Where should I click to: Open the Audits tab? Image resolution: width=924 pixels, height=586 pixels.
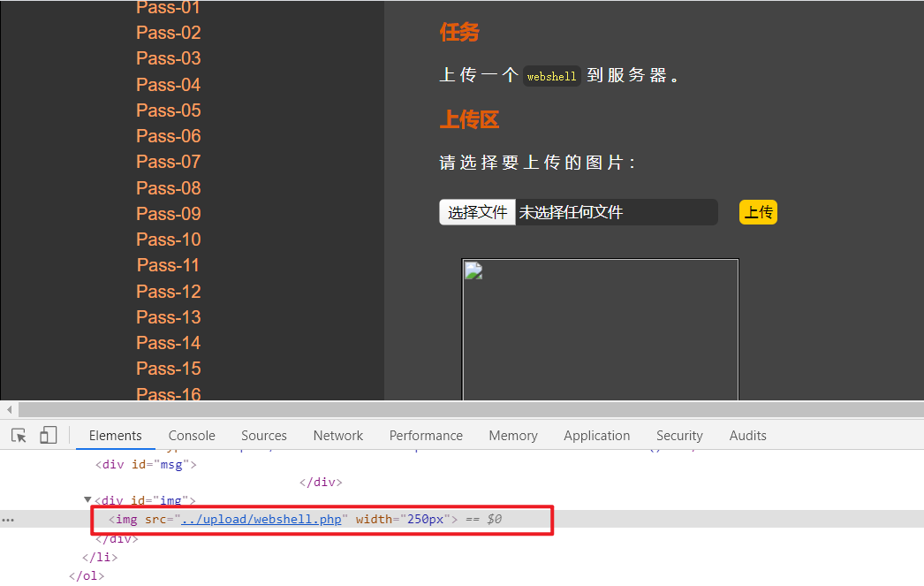(x=748, y=436)
